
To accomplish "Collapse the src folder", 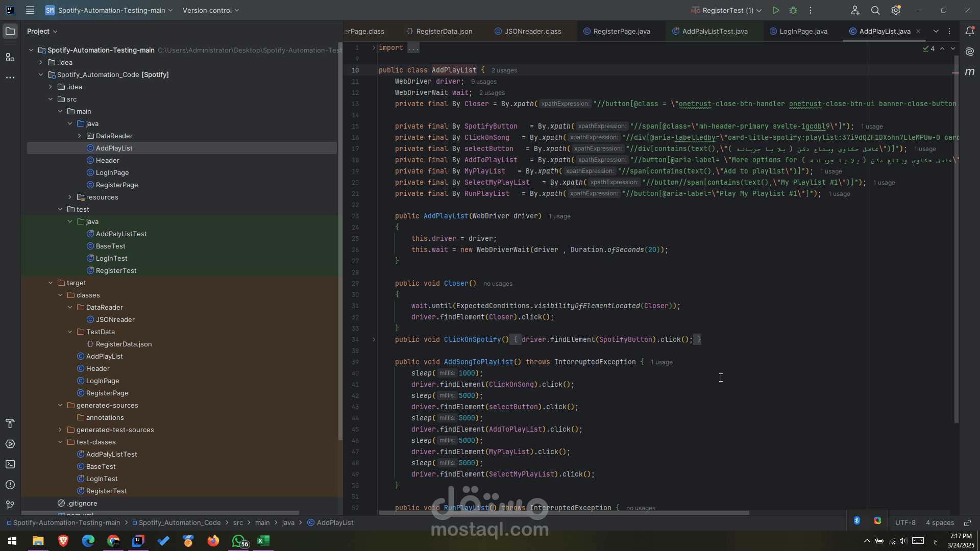I will click(51, 99).
